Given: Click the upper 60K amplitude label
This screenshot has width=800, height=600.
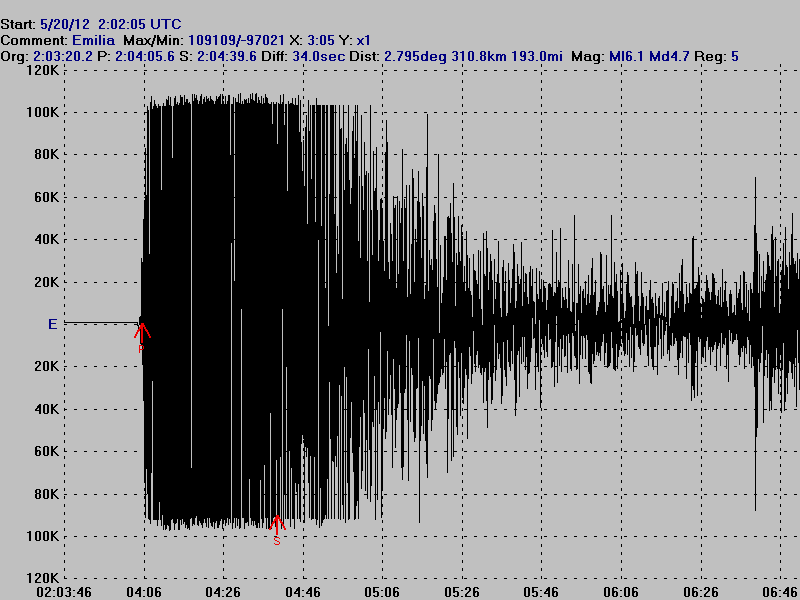Looking at the screenshot, I should (x=46, y=197).
